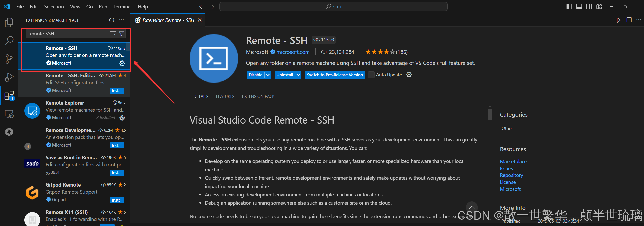Open the Microsoft resource link
The image size is (644, 226).
[510, 189]
